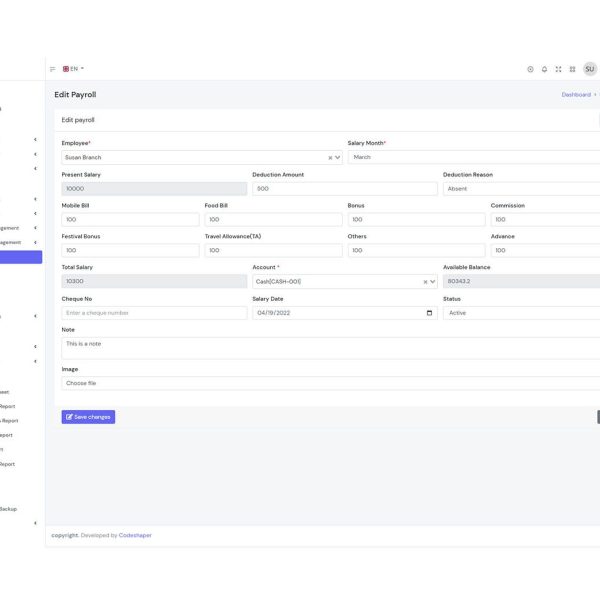Open calendar picker in Salary Date
The image size is (600, 600).
[429, 313]
